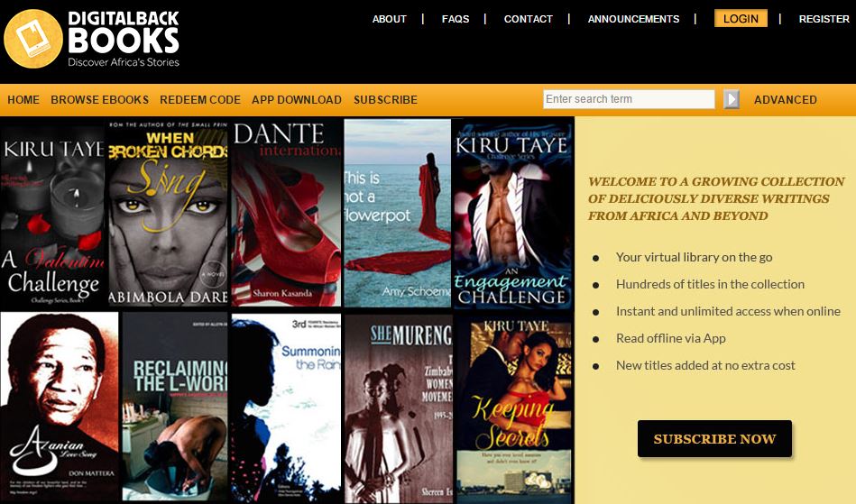Click 'New titles added at no extra cost'

point(705,365)
